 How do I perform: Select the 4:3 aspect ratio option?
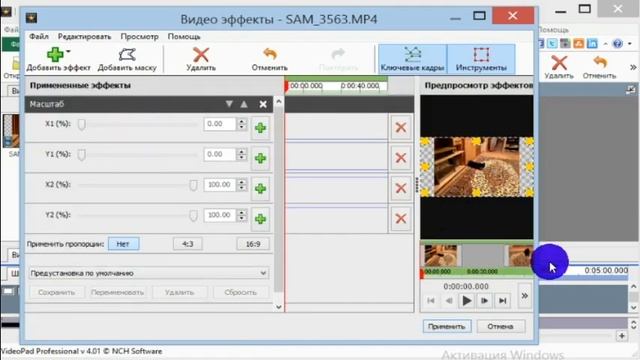coord(188,244)
